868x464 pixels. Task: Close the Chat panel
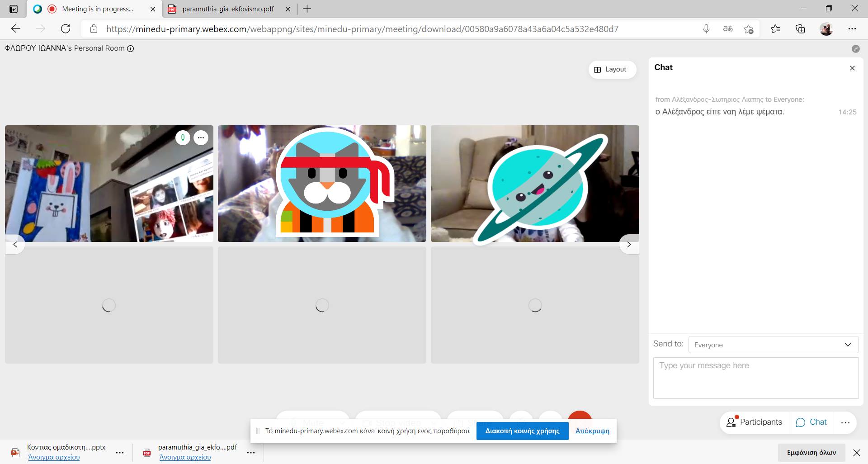point(852,68)
